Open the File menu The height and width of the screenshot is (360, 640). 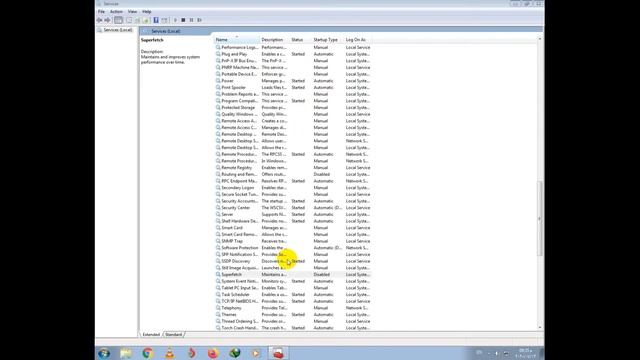(101, 11)
